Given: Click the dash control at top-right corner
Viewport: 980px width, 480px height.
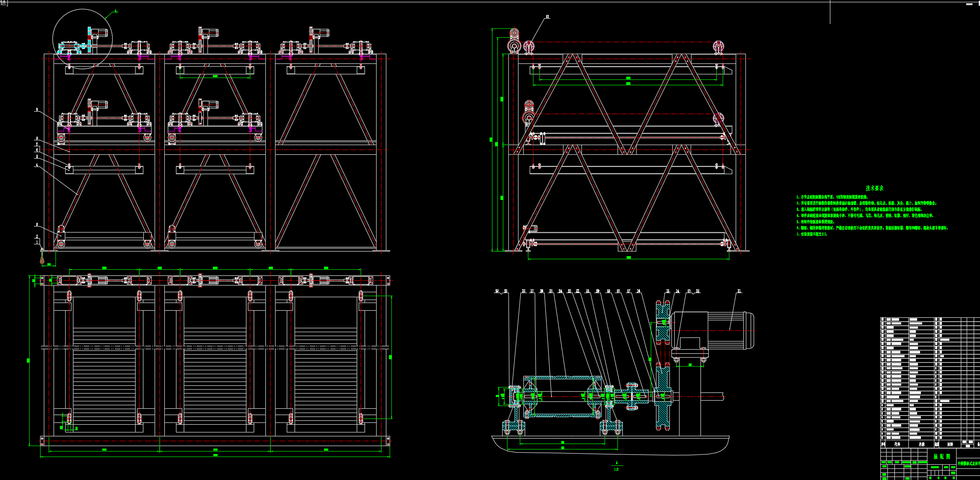Looking at the screenshot, I should click(x=969, y=4).
